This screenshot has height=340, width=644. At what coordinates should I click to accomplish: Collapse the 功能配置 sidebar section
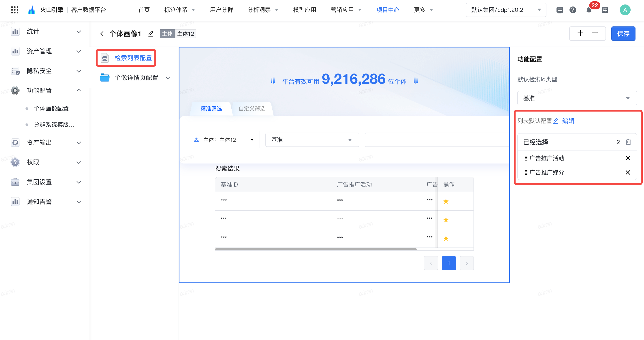79,90
